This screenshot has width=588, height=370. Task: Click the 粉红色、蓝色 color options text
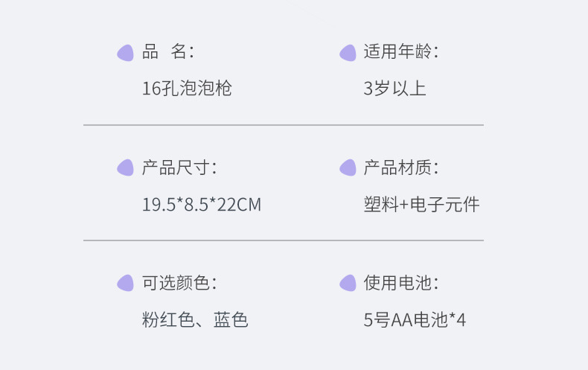(194, 320)
